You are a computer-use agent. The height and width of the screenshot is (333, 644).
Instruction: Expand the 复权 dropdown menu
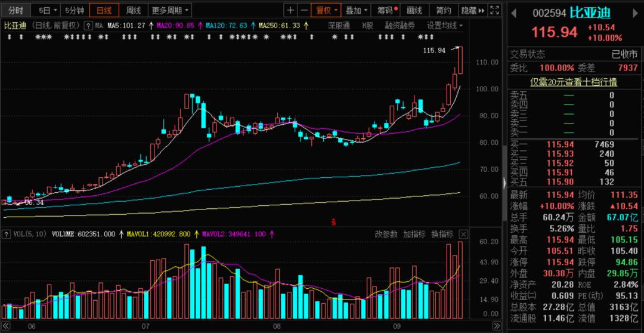coord(327,10)
